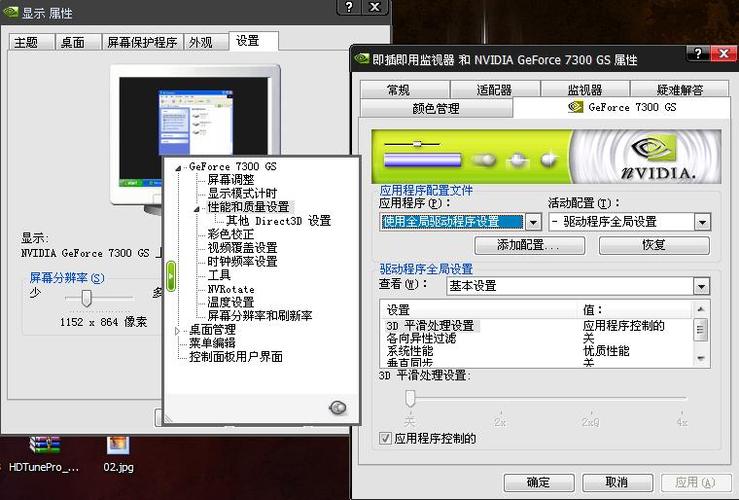Click the 设置 column header
The width and height of the screenshot is (739, 500).
(x=480, y=310)
